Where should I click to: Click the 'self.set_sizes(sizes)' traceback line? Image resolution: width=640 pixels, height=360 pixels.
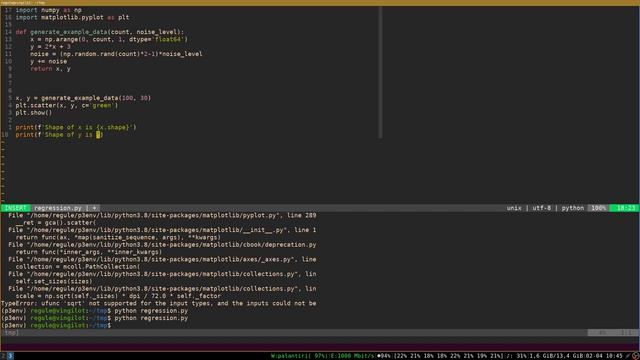tap(54, 281)
